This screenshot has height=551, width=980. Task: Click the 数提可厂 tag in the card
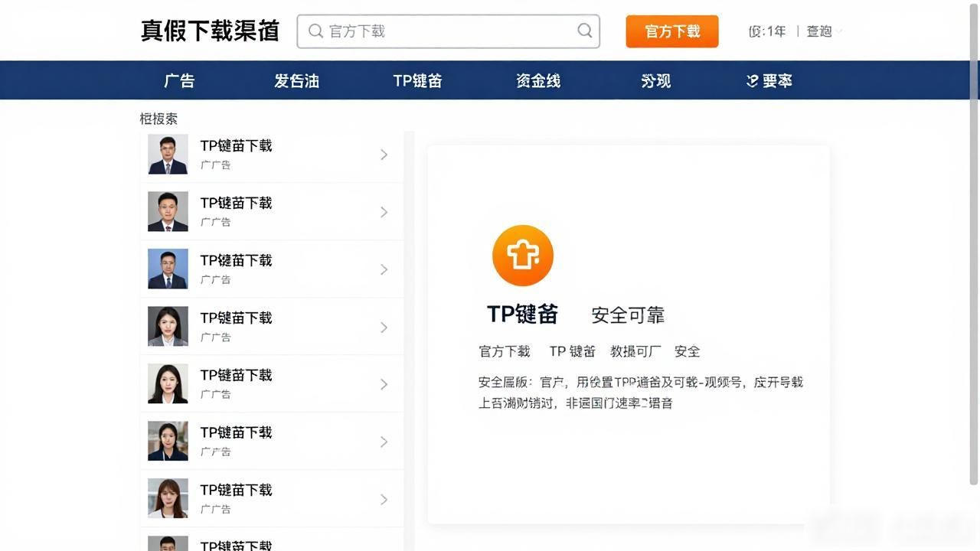[x=635, y=351]
